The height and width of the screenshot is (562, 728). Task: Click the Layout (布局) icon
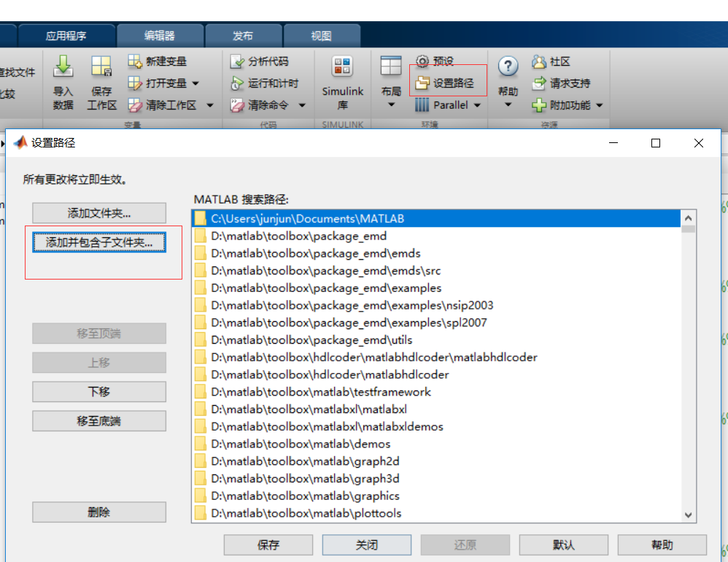(391, 66)
